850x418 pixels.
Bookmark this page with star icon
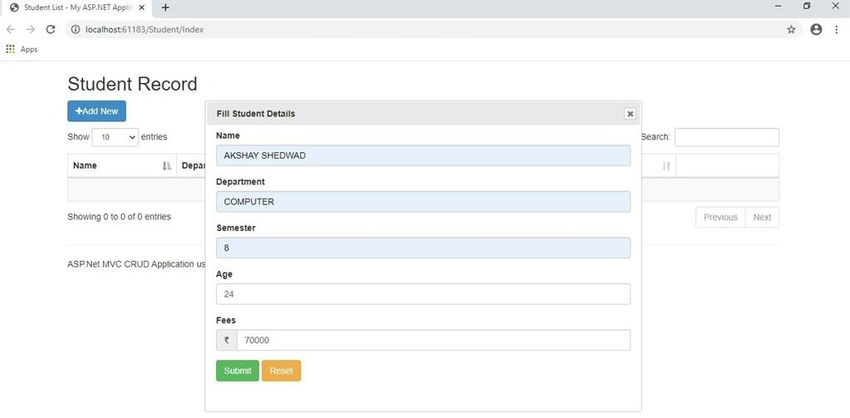tap(791, 30)
